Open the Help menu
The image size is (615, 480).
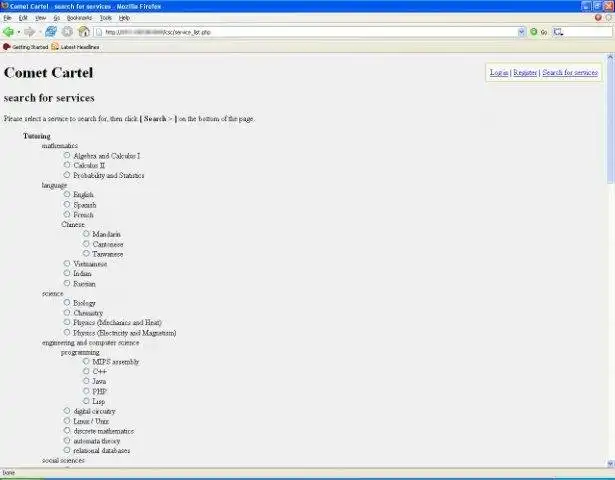124,18
